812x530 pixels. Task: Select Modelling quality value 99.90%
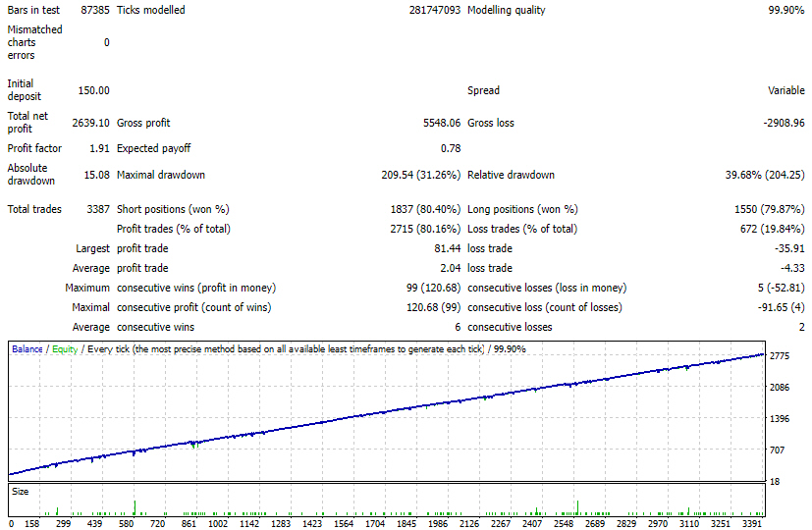coord(786,10)
